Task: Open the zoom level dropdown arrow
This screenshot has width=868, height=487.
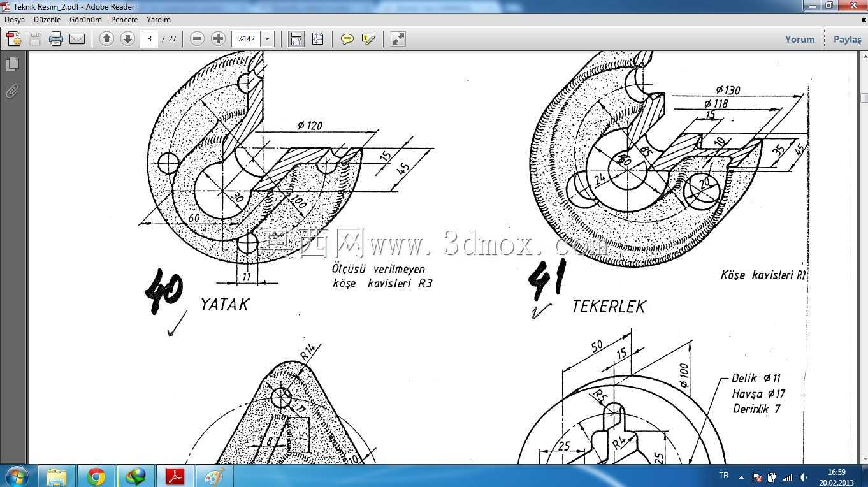Action: (x=268, y=39)
